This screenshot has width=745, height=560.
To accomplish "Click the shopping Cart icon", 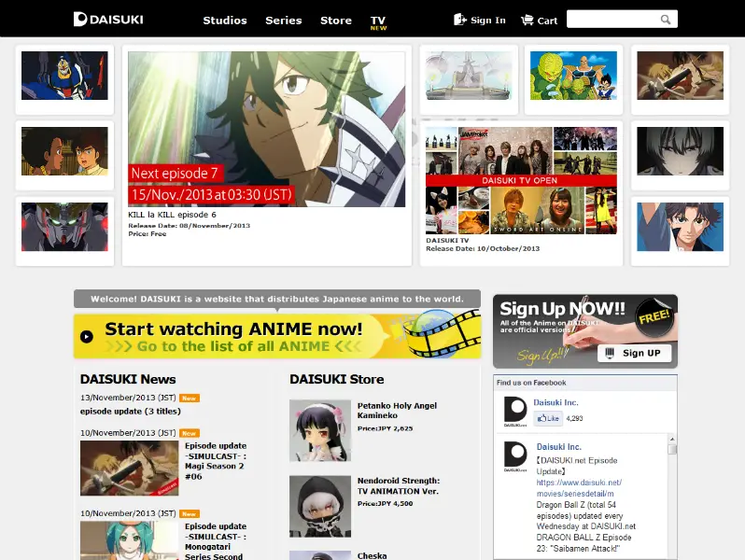I will point(527,21).
